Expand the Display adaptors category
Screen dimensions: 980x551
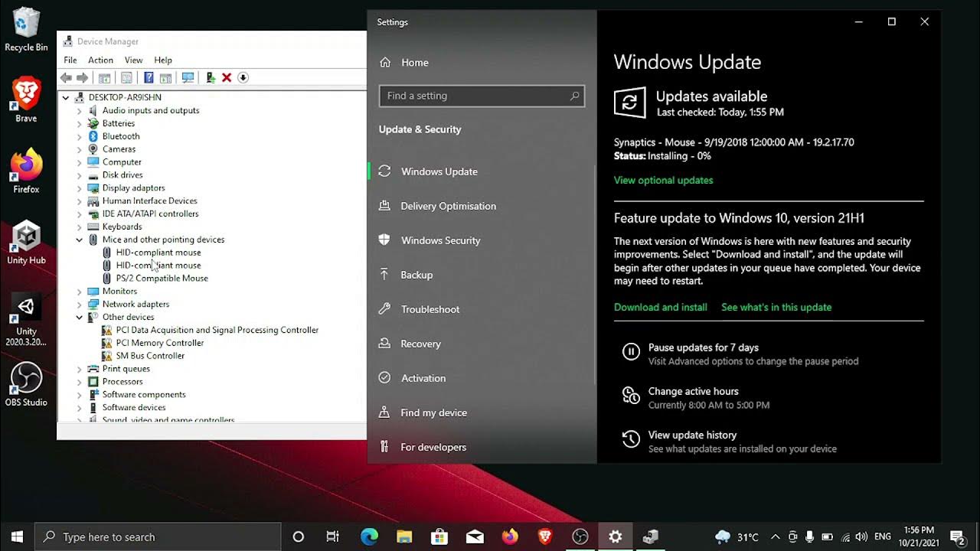click(x=79, y=188)
